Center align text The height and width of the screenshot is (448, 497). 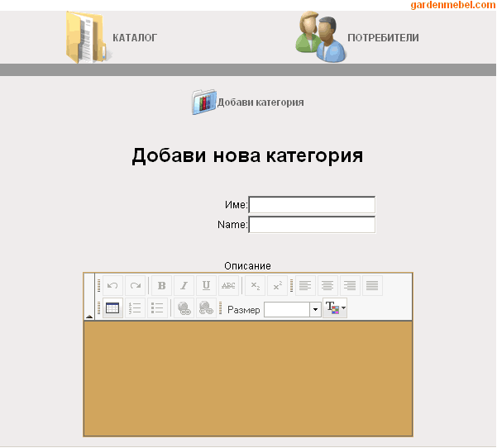tap(327, 285)
